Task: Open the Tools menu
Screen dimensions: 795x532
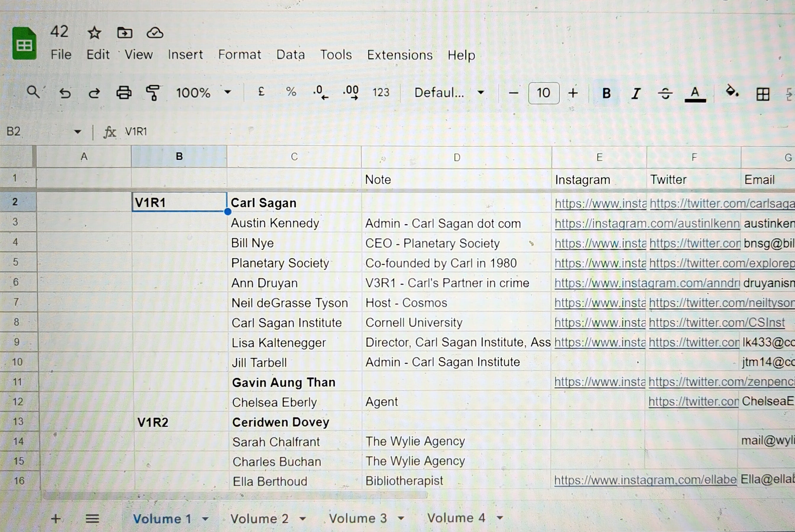Action: tap(336, 55)
